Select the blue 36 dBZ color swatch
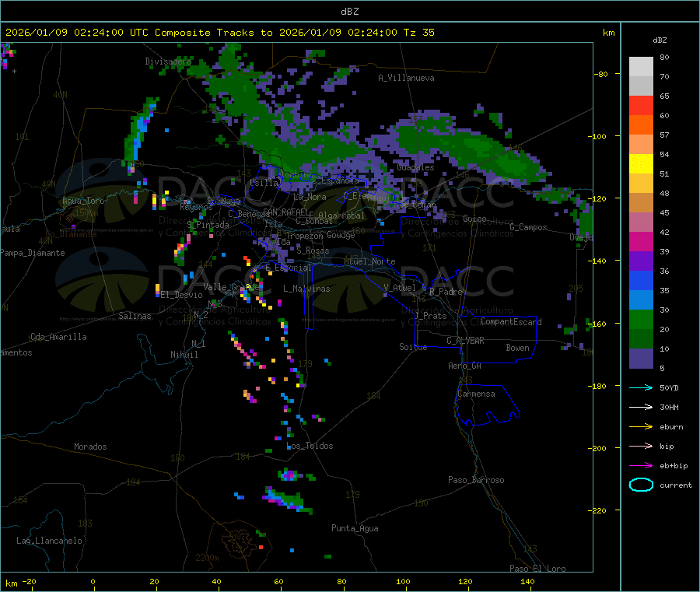This screenshot has height=592, width=700. click(641, 280)
